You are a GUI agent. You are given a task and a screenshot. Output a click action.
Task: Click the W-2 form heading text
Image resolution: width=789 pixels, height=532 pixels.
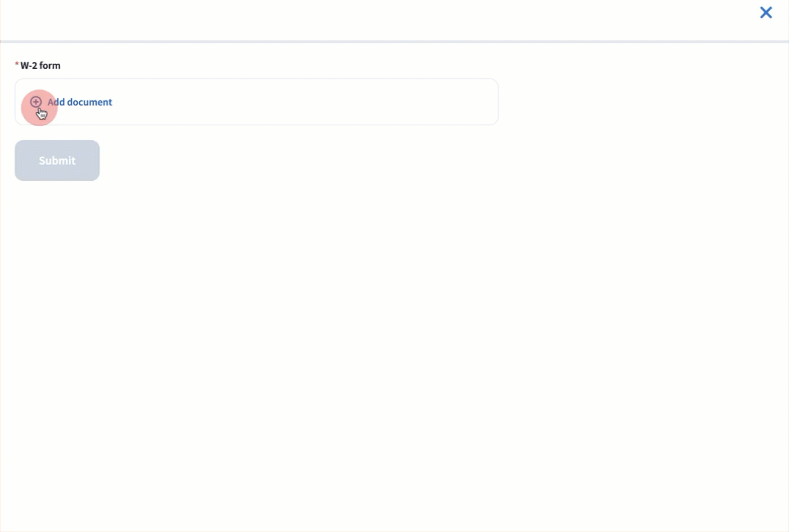tap(40, 65)
